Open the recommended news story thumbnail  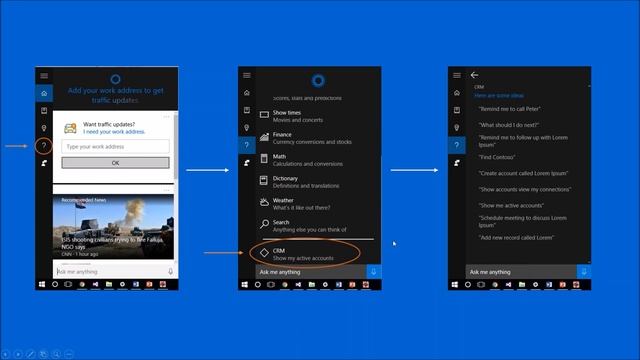coord(113,227)
